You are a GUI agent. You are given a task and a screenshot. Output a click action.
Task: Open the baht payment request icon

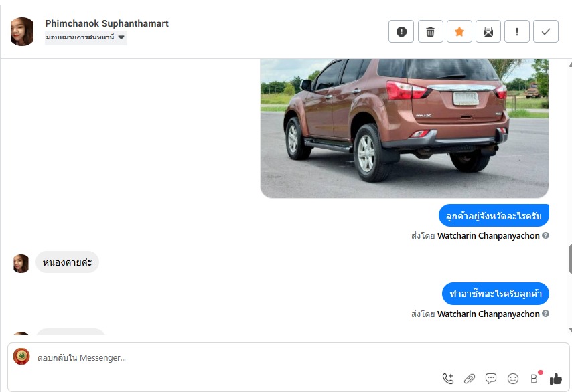pyautogui.click(x=534, y=379)
